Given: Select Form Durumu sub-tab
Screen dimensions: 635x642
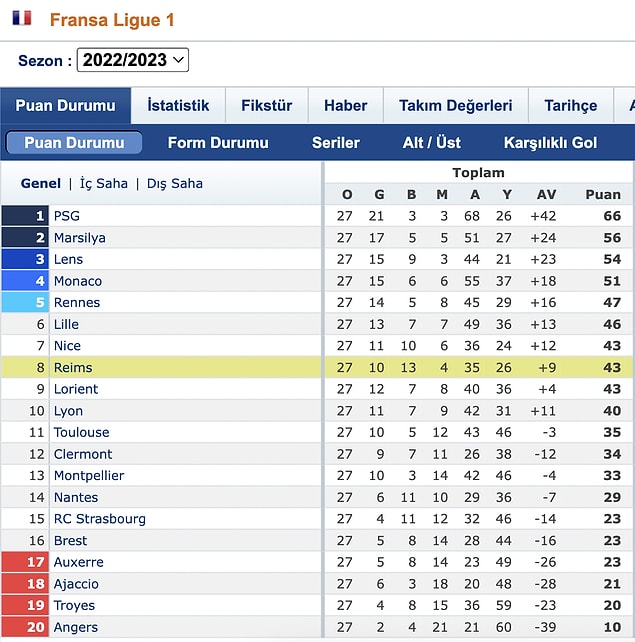Looking at the screenshot, I should coord(218,142).
